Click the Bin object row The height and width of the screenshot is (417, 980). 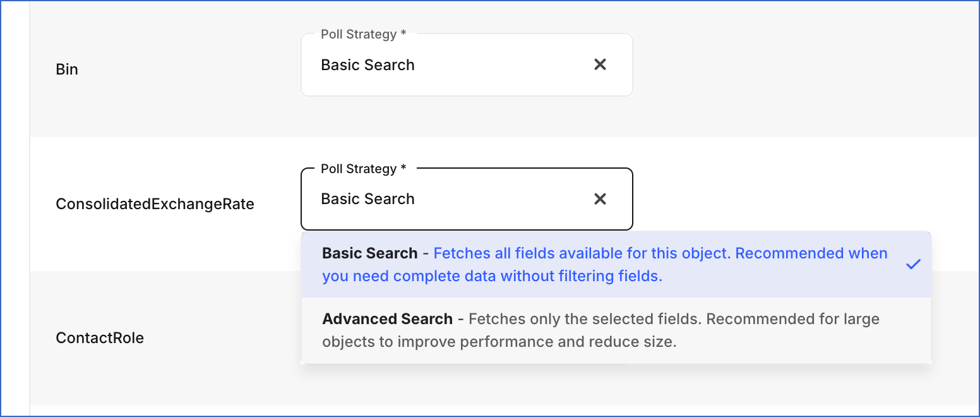coord(68,69)
